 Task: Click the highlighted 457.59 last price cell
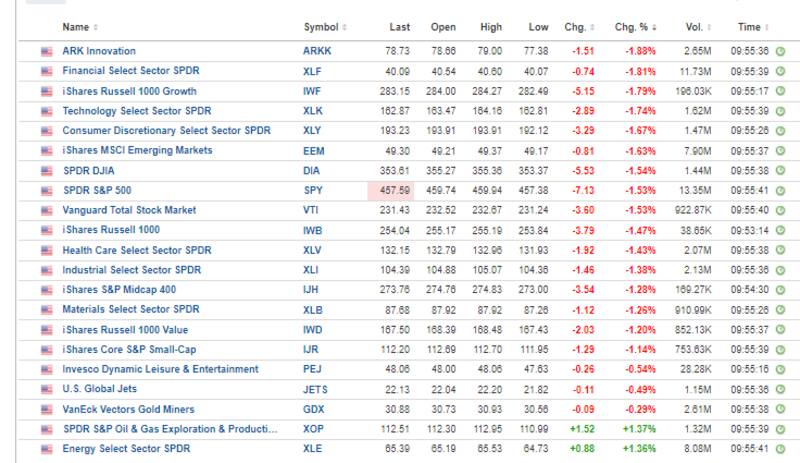coord(396,190)
